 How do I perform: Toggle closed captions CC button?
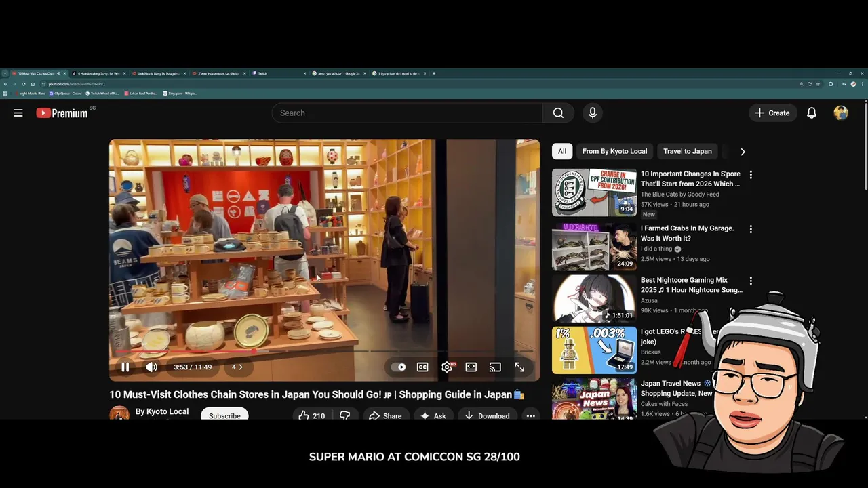(x=422, y=367)
